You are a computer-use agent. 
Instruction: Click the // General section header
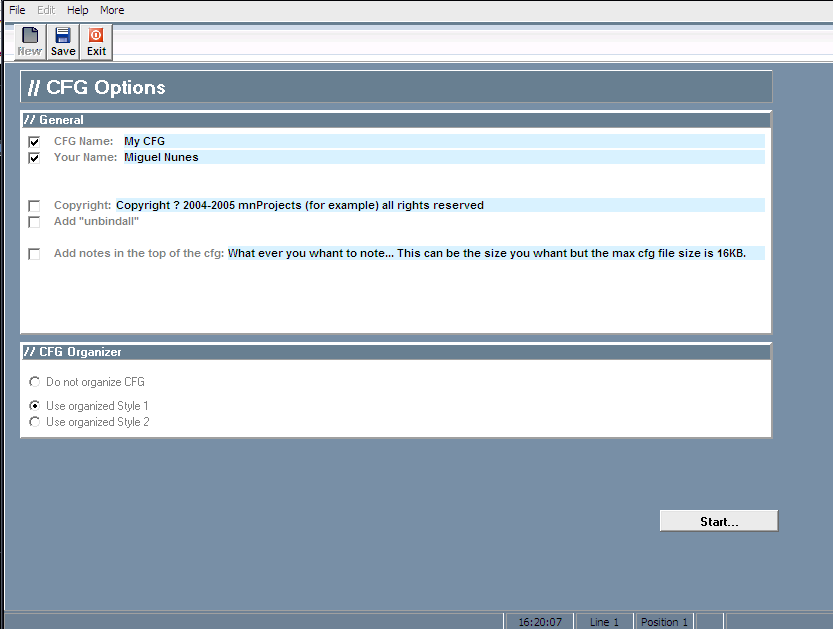click(396, 120)
